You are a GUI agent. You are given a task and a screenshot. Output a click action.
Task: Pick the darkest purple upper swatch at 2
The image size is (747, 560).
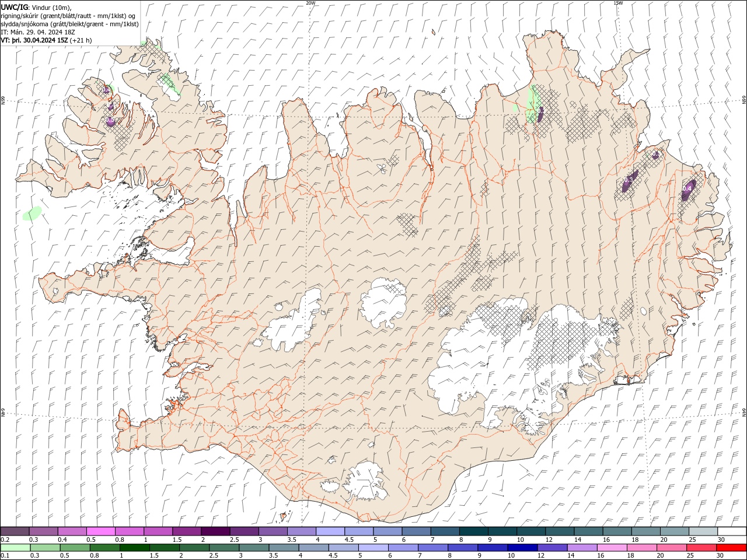click(215, 531)
